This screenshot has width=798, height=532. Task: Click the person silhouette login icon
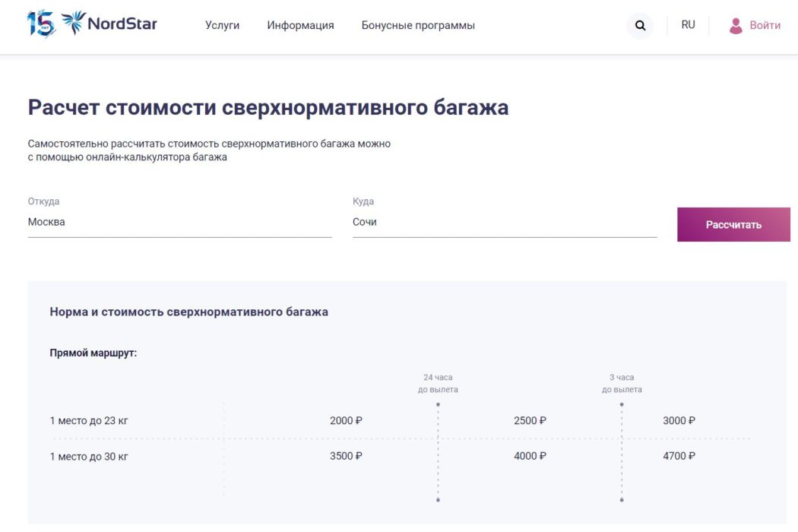pyautogui.click(x=736, y=25)
